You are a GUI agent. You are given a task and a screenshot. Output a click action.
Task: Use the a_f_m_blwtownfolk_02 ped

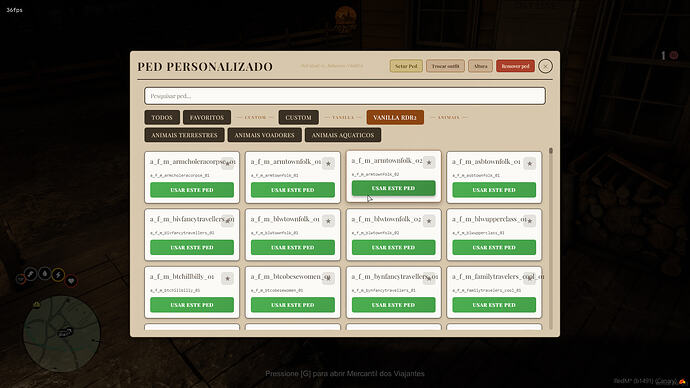click(393, 247)
